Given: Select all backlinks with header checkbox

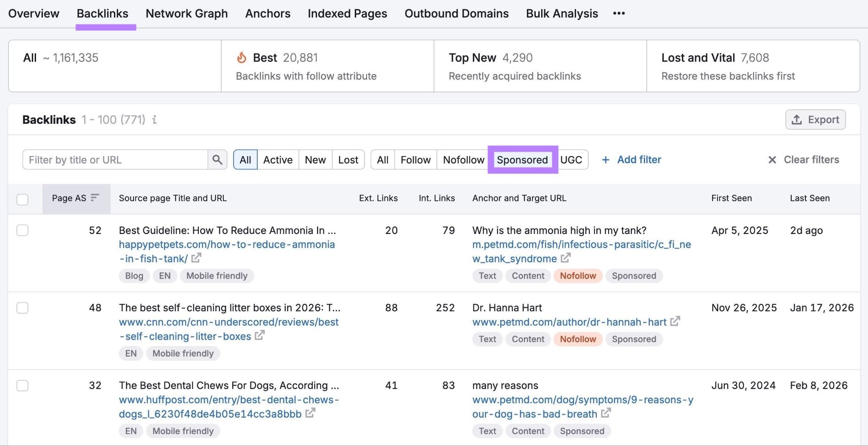Looking at the screenshot, I should (x=22, y=199).
